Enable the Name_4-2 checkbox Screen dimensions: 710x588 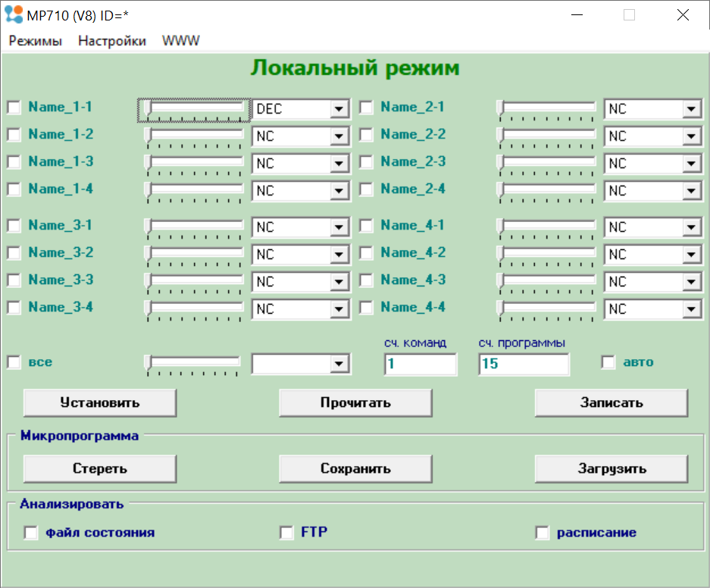click(x=366, y=253)
